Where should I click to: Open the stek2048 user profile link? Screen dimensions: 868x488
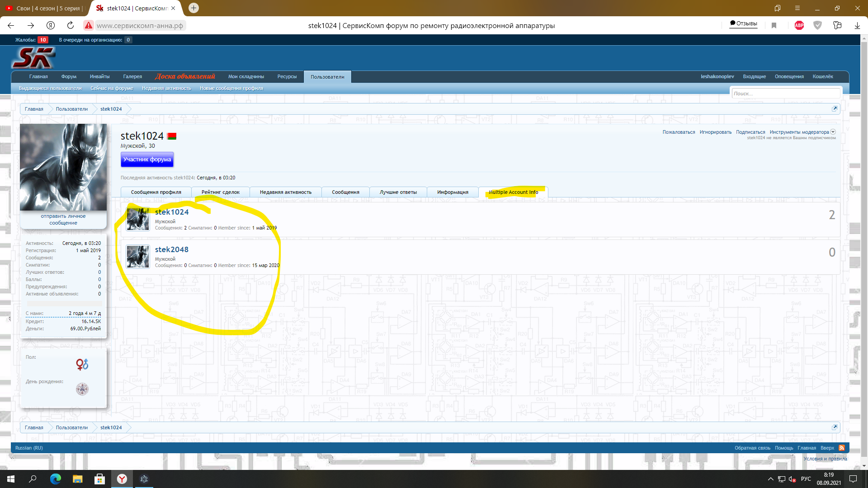[171, 249]
